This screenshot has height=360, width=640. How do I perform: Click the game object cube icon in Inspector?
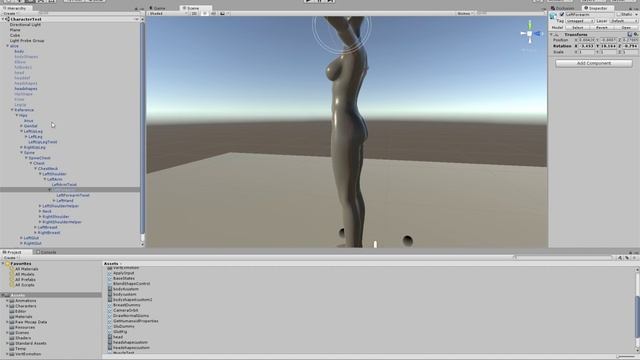pos(553,16)
